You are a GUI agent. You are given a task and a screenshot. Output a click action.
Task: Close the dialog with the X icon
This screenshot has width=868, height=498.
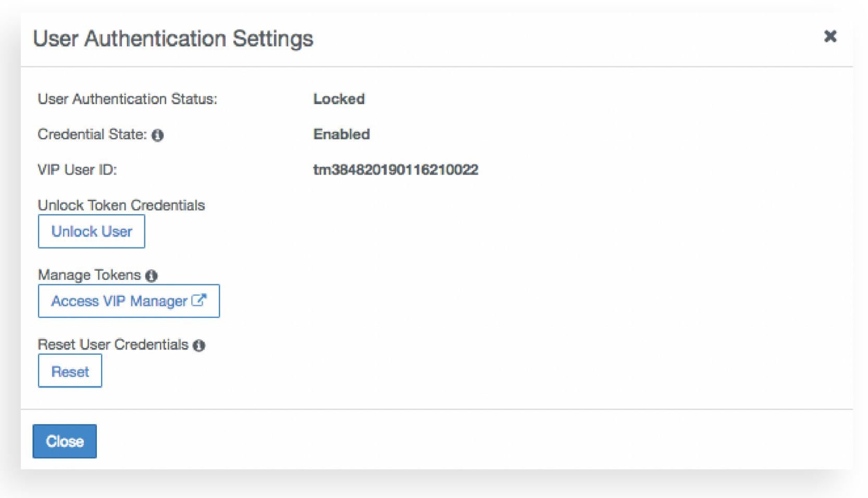pyautogui.click(x=830, y=36)
